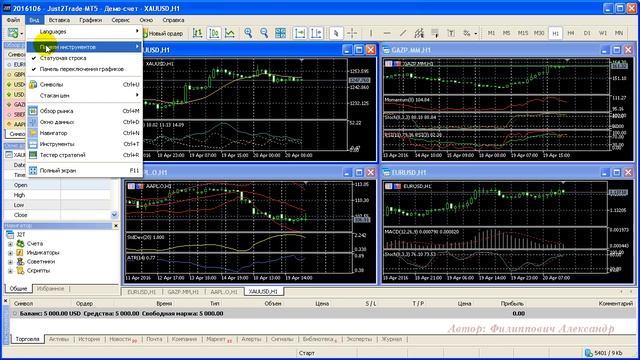
Task: Show Навигатор via menu item
Action: [84, 133]
